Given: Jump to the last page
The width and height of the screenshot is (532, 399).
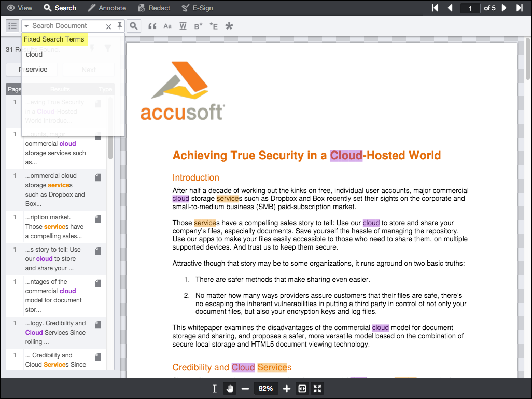Looking at the screenshot, I should point(520,8).
